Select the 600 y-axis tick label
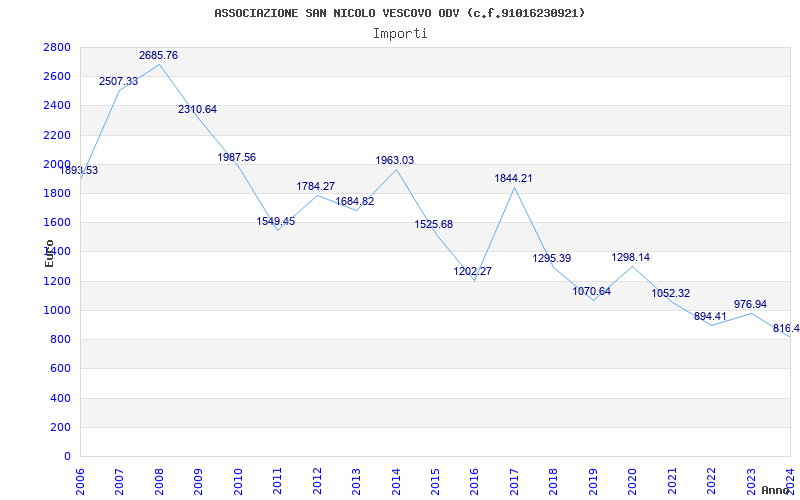 click(x=60, y=368)
